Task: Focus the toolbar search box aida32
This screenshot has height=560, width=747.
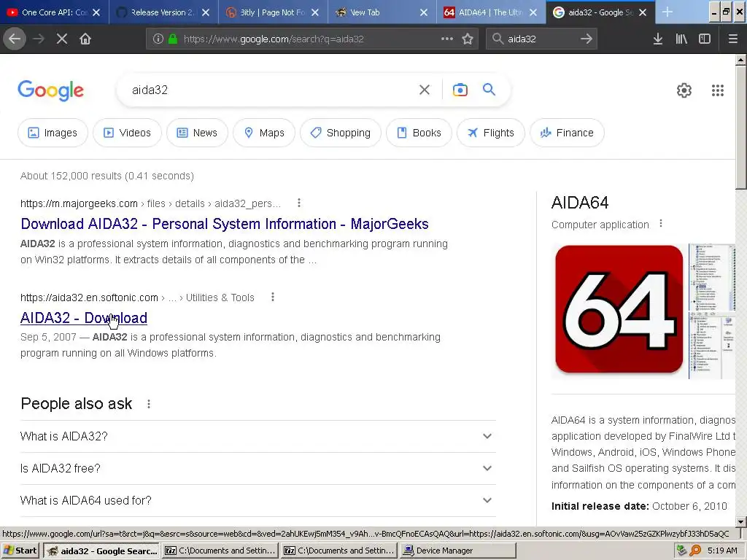Action: click(x=541, y=39)
